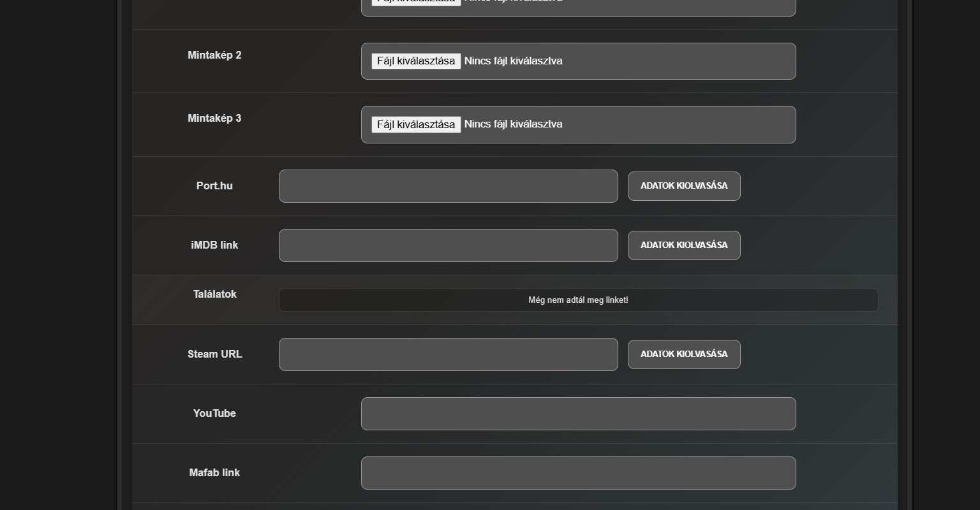Click the 'Nincs fájl kiválasztva' text for Mintakép 2
The image size is (980, 510).
(513, 61)
